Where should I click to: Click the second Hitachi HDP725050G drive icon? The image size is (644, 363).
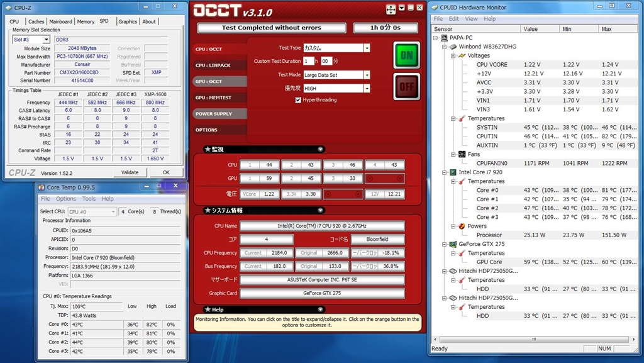(453, 298)
